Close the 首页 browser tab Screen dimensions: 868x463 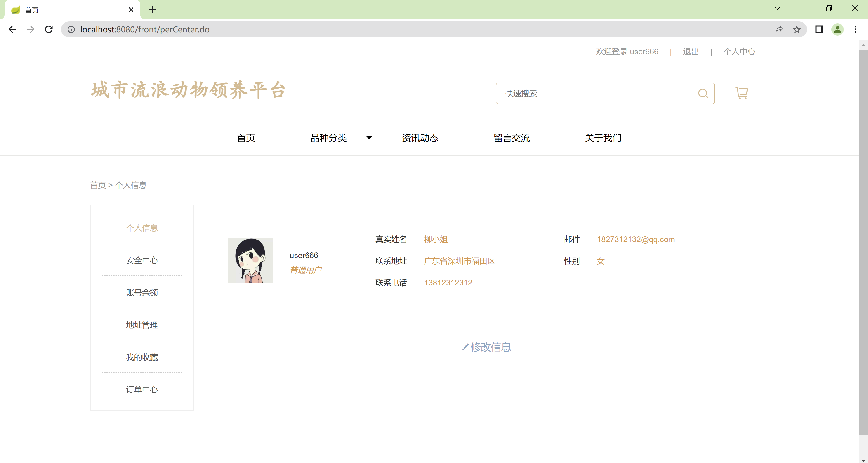click(131, 10)
